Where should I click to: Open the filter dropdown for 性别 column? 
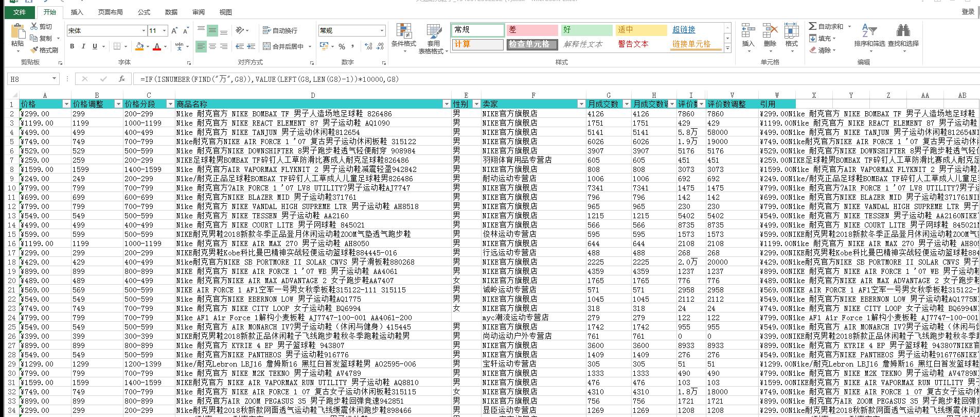coord(476,104)
